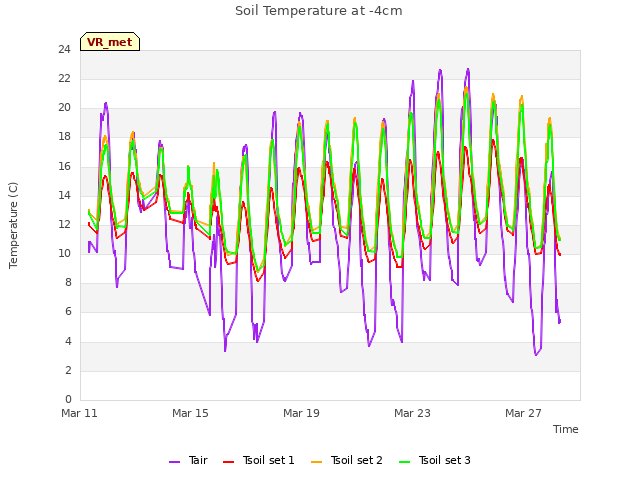640x480 pixels.
Task: Click the 18 y-axis tick label
Action: (x=64, y=137)
